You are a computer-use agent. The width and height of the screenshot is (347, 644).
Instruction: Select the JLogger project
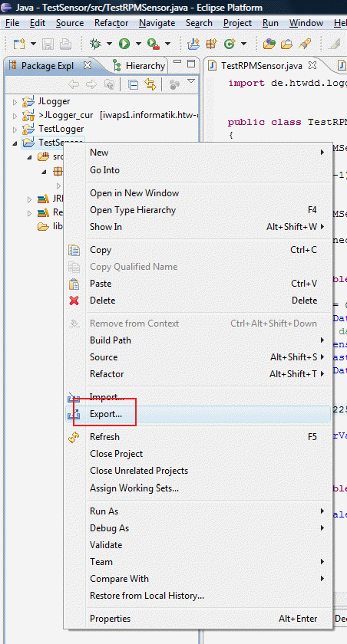click(55, 101)
